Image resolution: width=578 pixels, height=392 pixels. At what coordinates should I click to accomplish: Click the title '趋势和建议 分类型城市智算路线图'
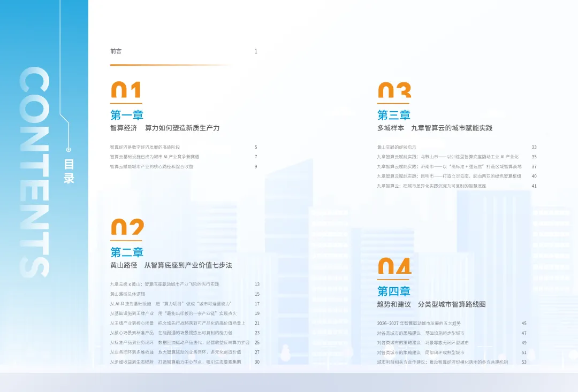tap(431, 304)
